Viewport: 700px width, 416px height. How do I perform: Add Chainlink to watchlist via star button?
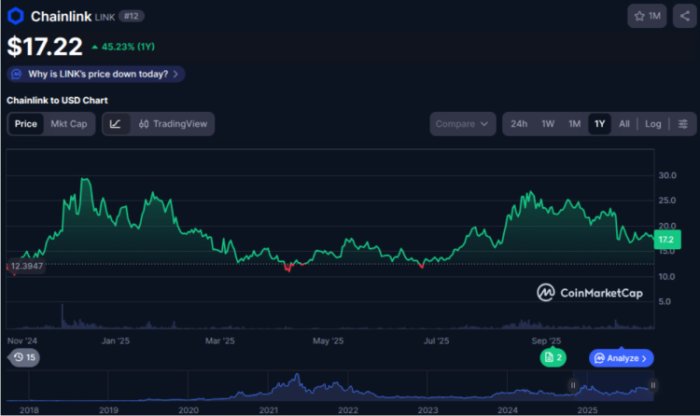tap(647, 17)
